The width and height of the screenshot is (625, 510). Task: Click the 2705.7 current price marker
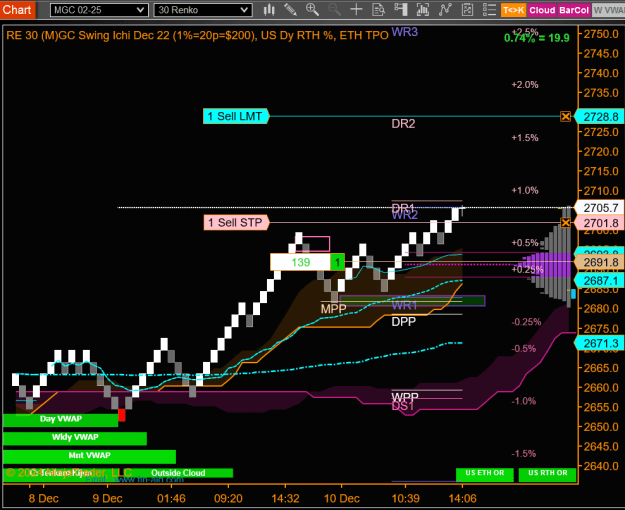pyautogui.click(x=600, y=208)
